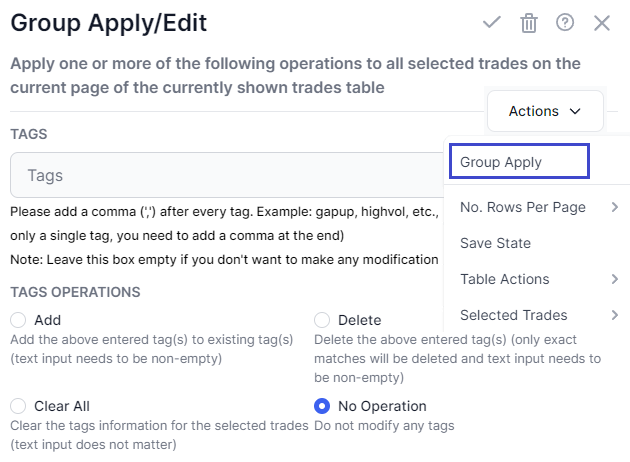Click the Group Apply/Edit heading
Screen dimensions: 630x462
(x=108, y=23)
